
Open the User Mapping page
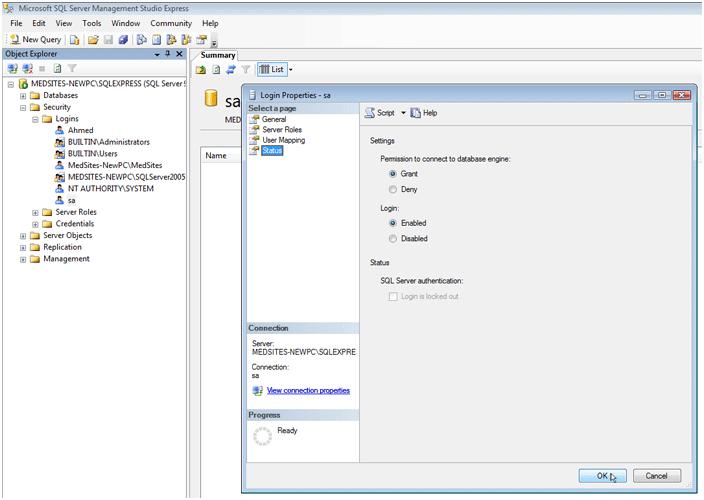[x=283, y=140]
